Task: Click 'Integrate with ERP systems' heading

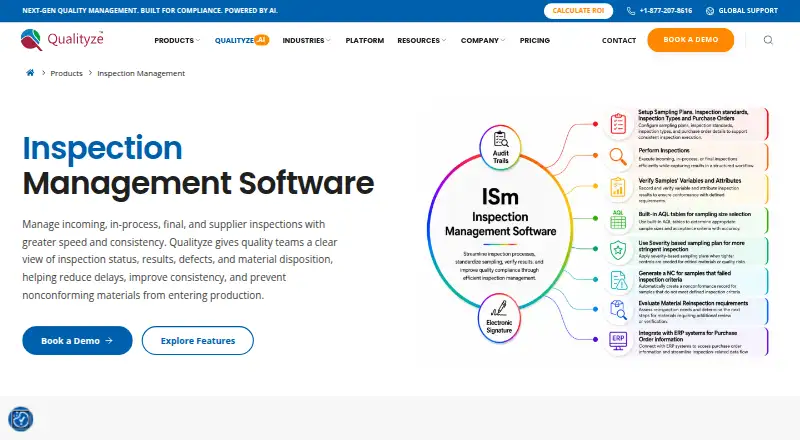Action: 687,336
